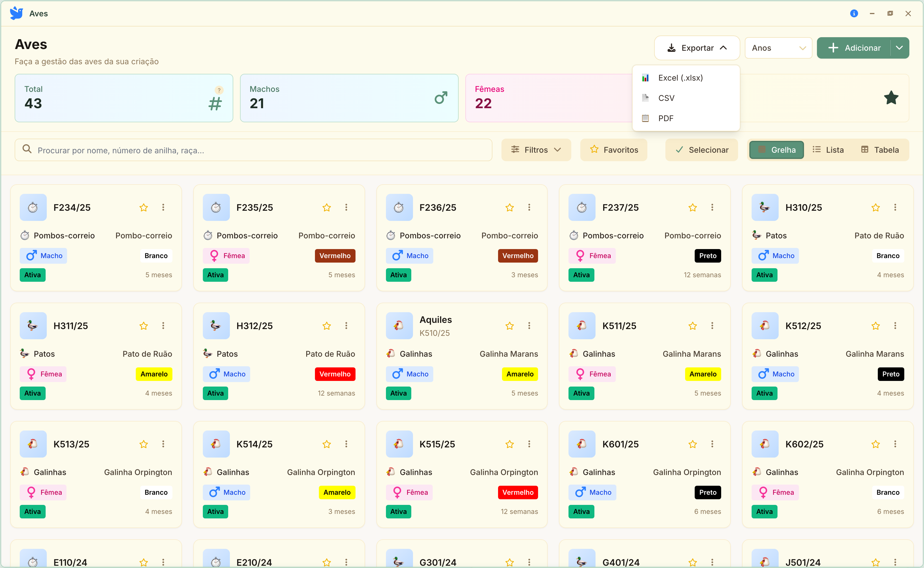Open the three-dot menu on F234/25 card
924x568 pixels.
tap(163, 207)
